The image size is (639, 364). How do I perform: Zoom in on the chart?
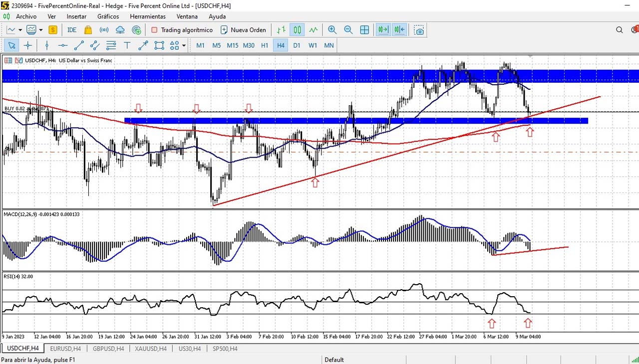point(332,30)
